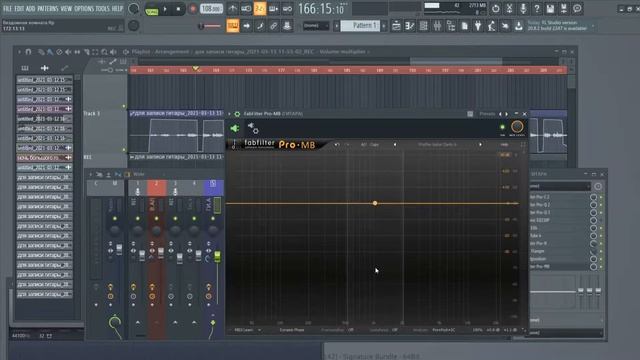640x360 pixels.
Task: Click the audio editor scissors icon
Action: pos(509,9)
